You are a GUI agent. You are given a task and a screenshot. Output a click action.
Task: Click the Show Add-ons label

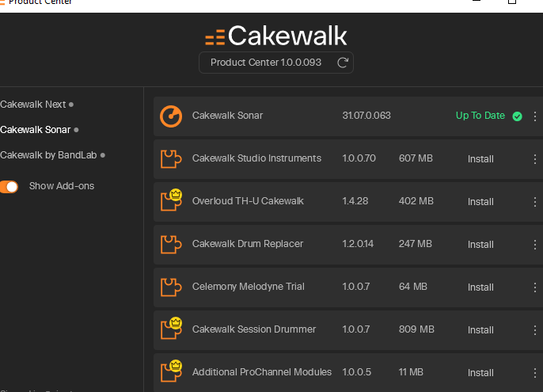coord(62,186)
